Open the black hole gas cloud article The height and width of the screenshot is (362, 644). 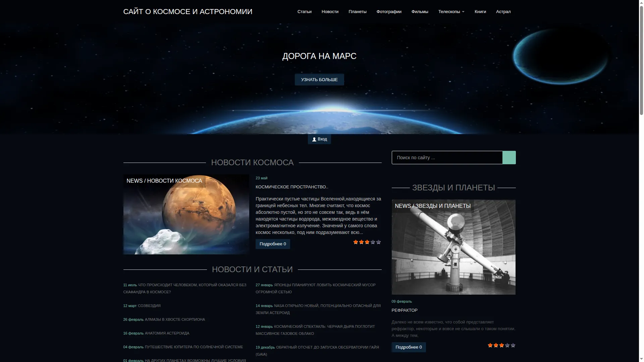[x=315, y=330]
